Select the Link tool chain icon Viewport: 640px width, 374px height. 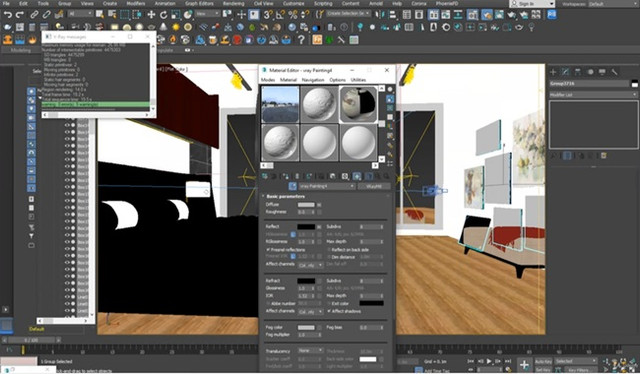coord(34,15)
